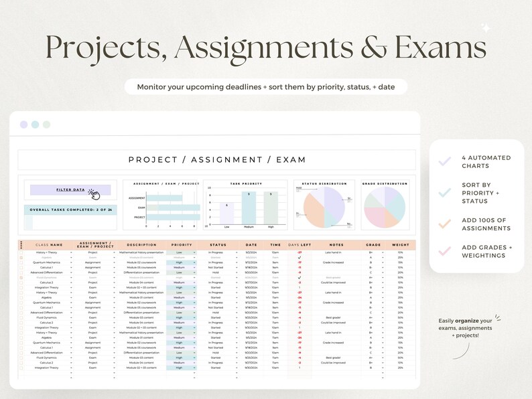This screenshot has width=532, height=399.
Task: Click Days Left checkmark in greyed Algebra row
Action: (x=300, y=258)
